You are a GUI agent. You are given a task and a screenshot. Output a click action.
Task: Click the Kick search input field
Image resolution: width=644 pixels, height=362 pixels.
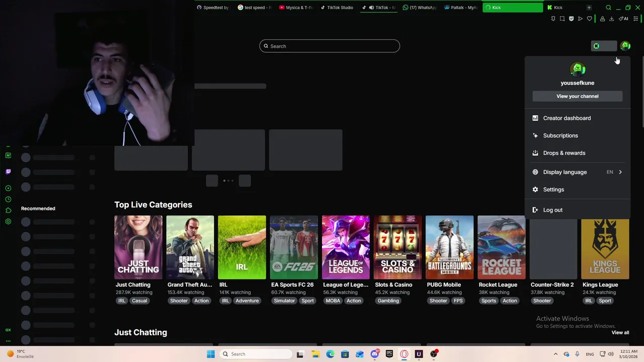pyautogui.click(x=330, y=46)
